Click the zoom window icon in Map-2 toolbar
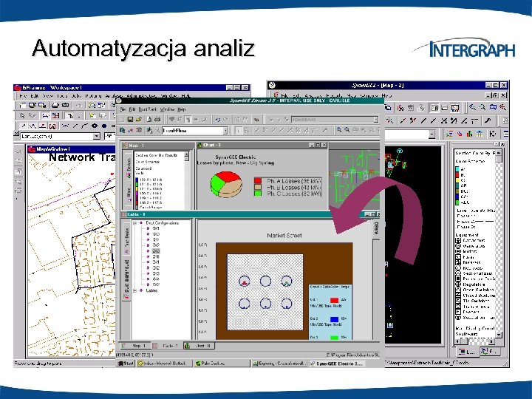The height and width of the screenshot is (399, 532). (x=493, y=107)
